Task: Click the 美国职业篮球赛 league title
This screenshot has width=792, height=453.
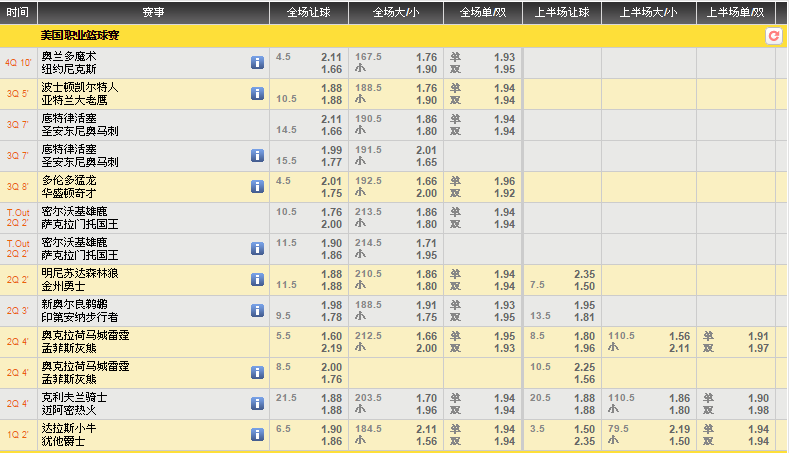Action: click(80, 35)
